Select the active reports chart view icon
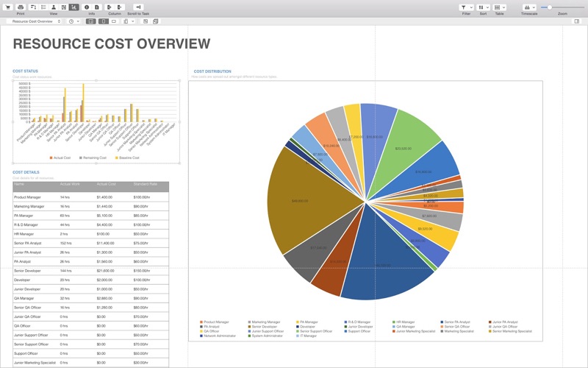Screen dimensions: 588x368 [x=74, y=7]
